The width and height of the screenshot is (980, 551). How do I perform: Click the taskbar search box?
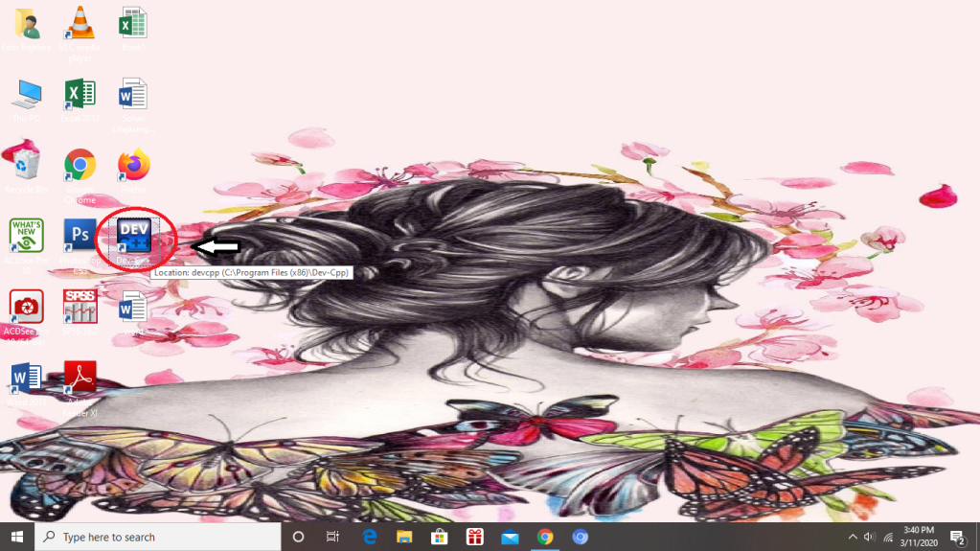(158, 537)
